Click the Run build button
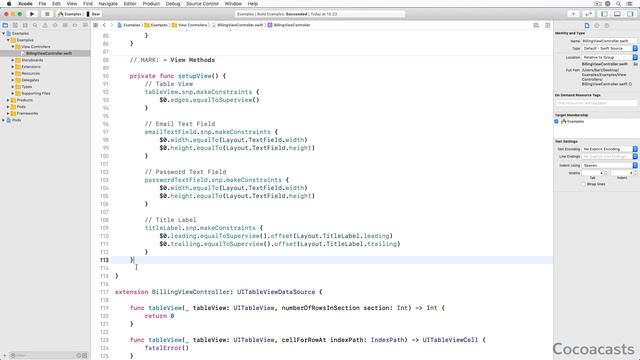The width and height of the screenshot is (640, 360). (32, 14)
